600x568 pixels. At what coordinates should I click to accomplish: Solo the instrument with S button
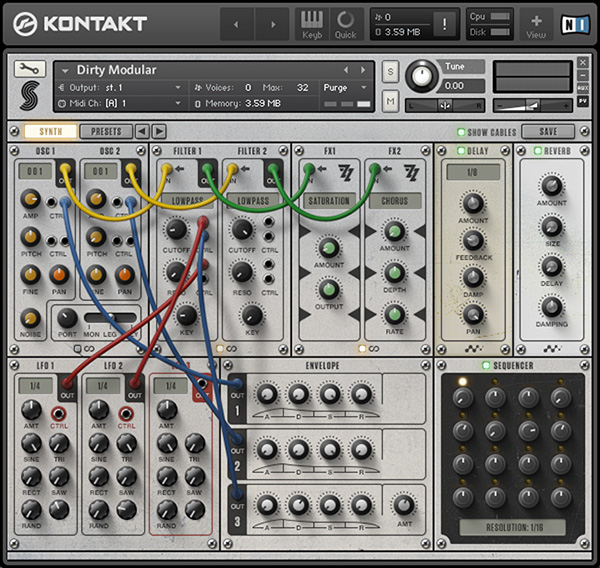(390, 71)
